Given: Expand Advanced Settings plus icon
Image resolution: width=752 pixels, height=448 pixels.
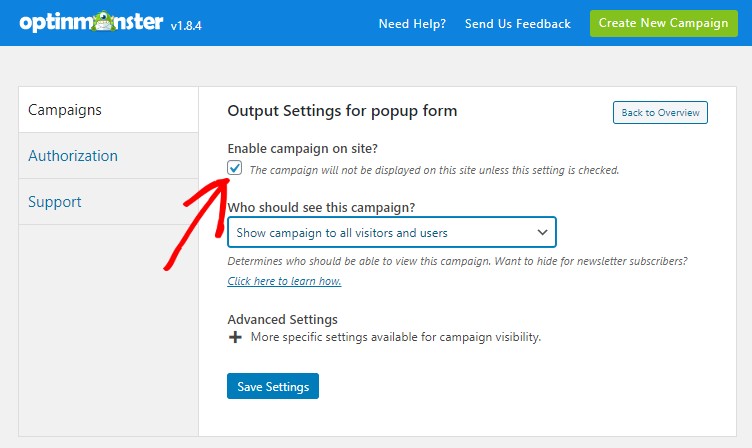Looking at the screenshot, I should 235,337.
